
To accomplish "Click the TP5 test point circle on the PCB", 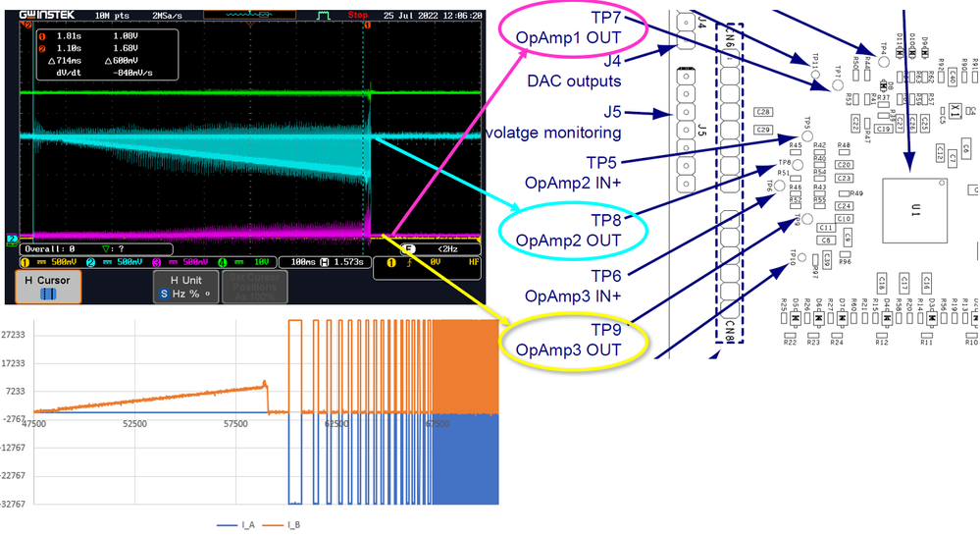I will pos(807,135).
